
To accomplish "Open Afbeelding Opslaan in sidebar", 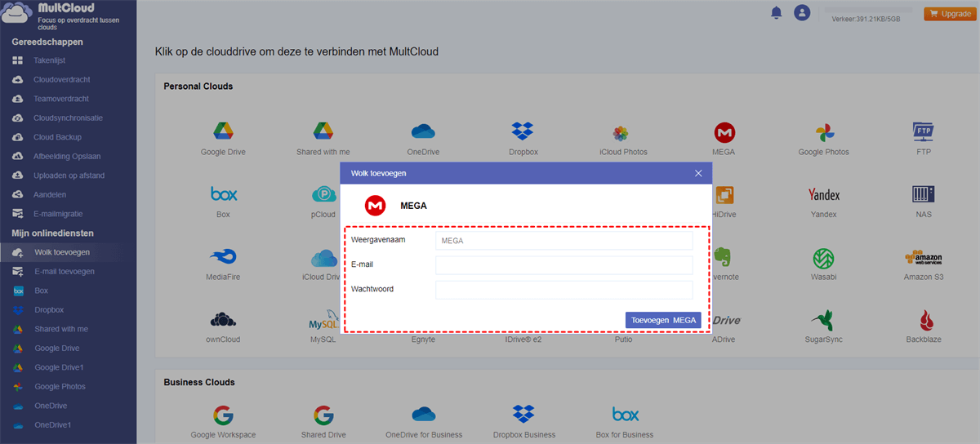I will (68, 157).
